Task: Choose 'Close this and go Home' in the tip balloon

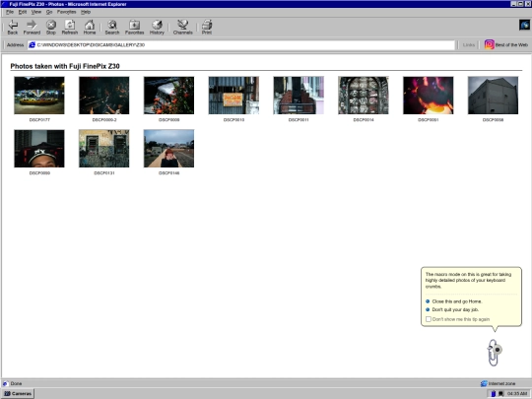Action: tap(457, 301)
